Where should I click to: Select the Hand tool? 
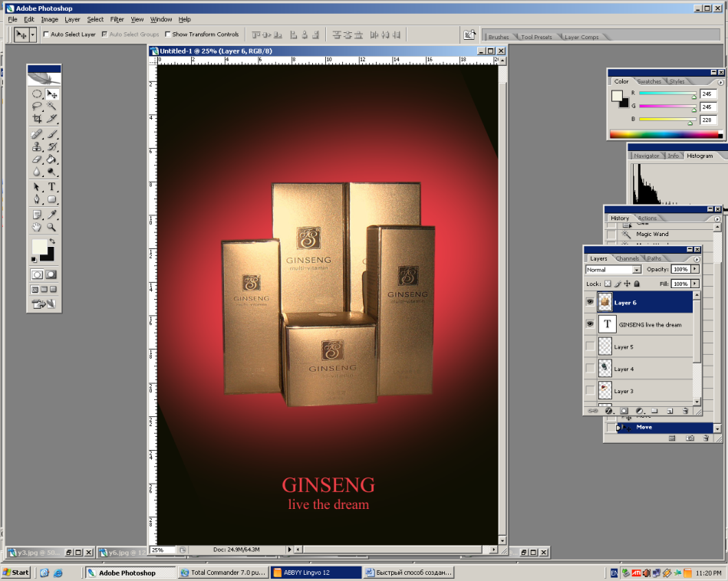[x=37, y=228]
